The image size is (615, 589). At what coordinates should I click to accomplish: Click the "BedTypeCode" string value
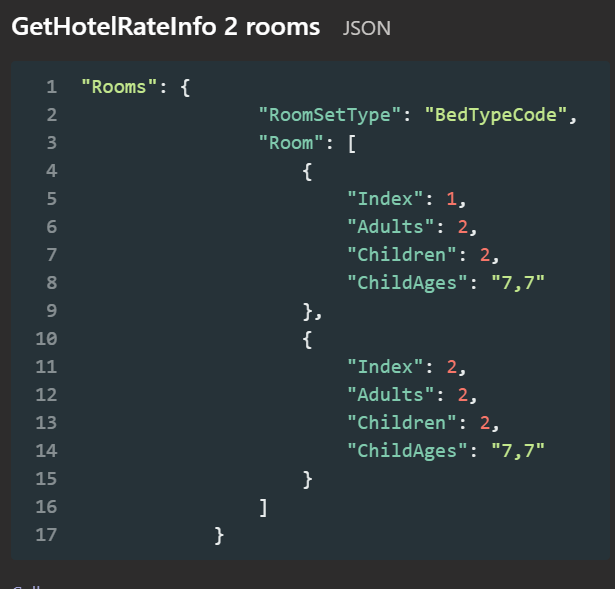tap(496, 115)
